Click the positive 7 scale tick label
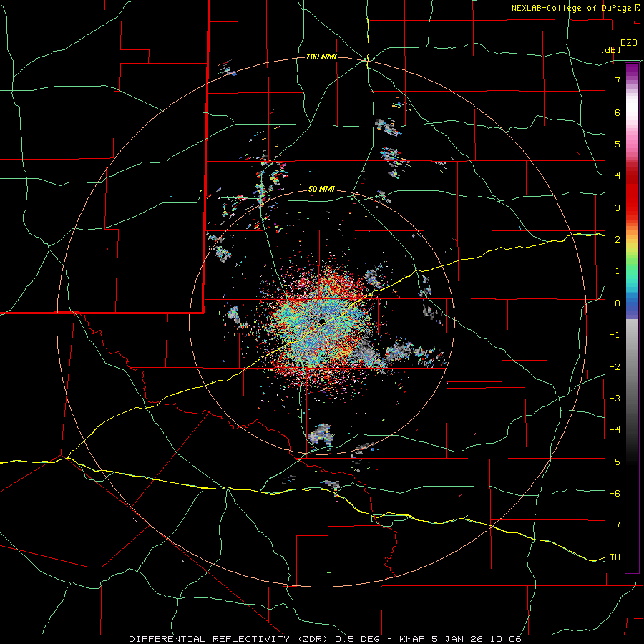The width and height of the screenshot is (644, 644). tap(618, 80)
